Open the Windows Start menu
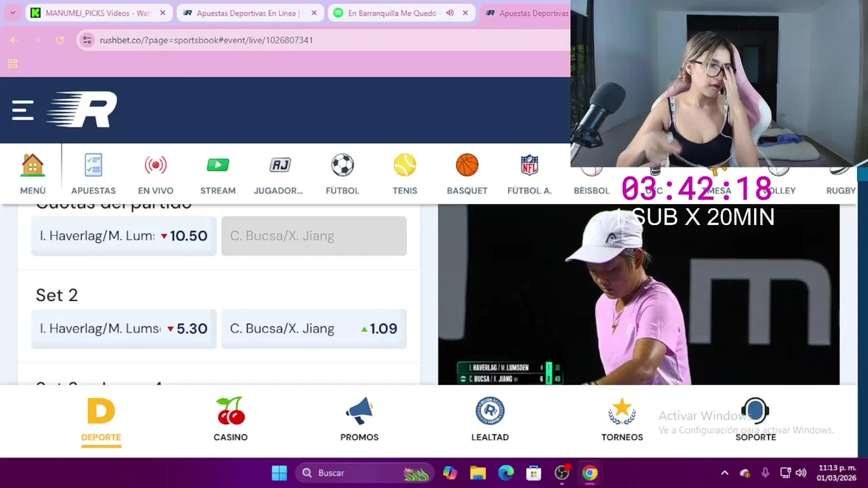Image resolution: width=868 pixels, height=488 pixels. [x=279, y=473]
